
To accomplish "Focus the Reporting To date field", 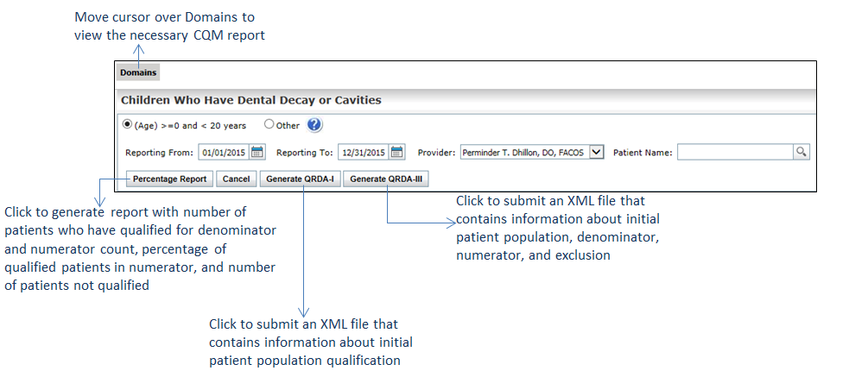I will coord(364,153).
